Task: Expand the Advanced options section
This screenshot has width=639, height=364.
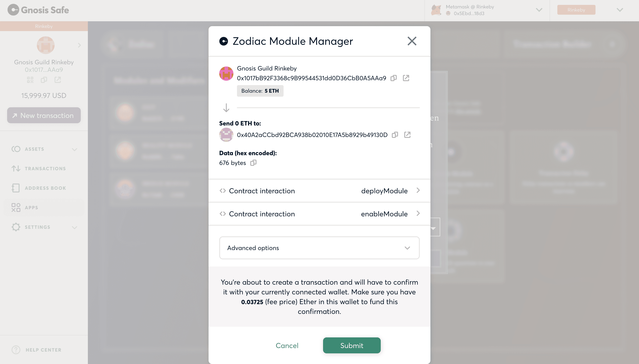Action: pyautogui.click(x=319, y=248)
